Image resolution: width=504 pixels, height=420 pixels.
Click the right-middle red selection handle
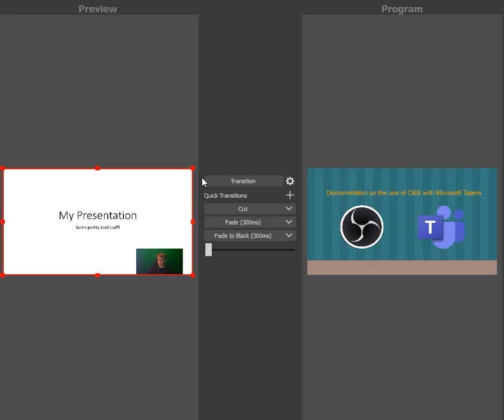pos(193,222)
